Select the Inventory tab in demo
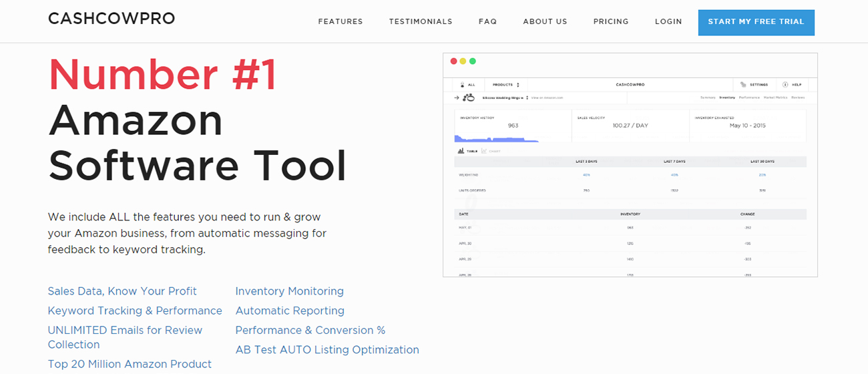 (x=727, y=98)
